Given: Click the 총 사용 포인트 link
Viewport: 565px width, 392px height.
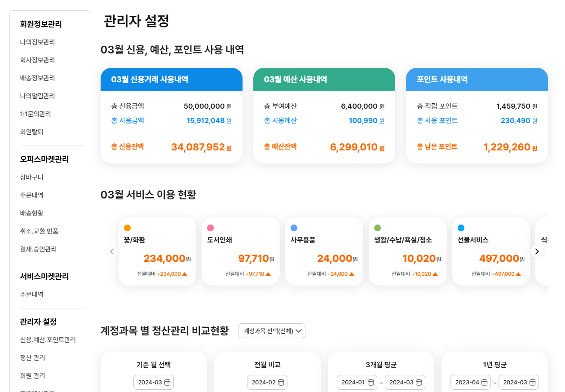Looking at the screenshot, I should click(x=437, y=120).
